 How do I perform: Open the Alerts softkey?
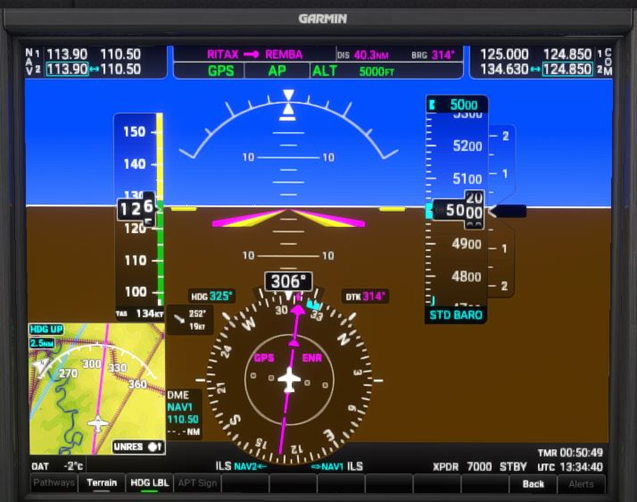click(x=581, y=484)
